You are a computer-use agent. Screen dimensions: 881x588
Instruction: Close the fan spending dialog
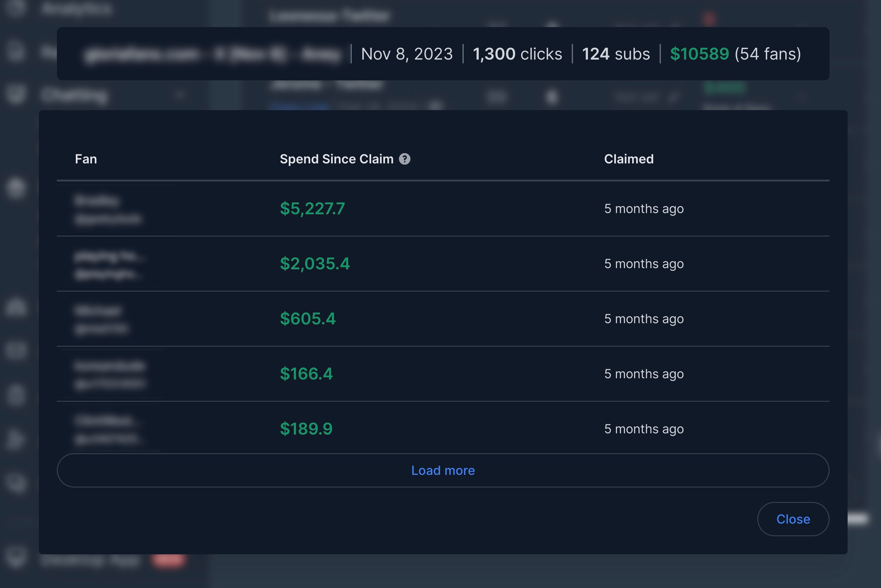(x=793, y=519)
